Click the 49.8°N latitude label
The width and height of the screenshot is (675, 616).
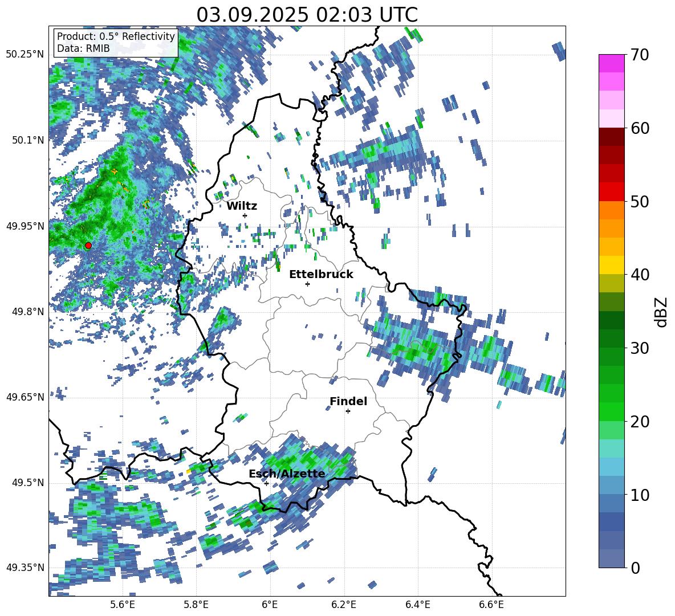27,312
